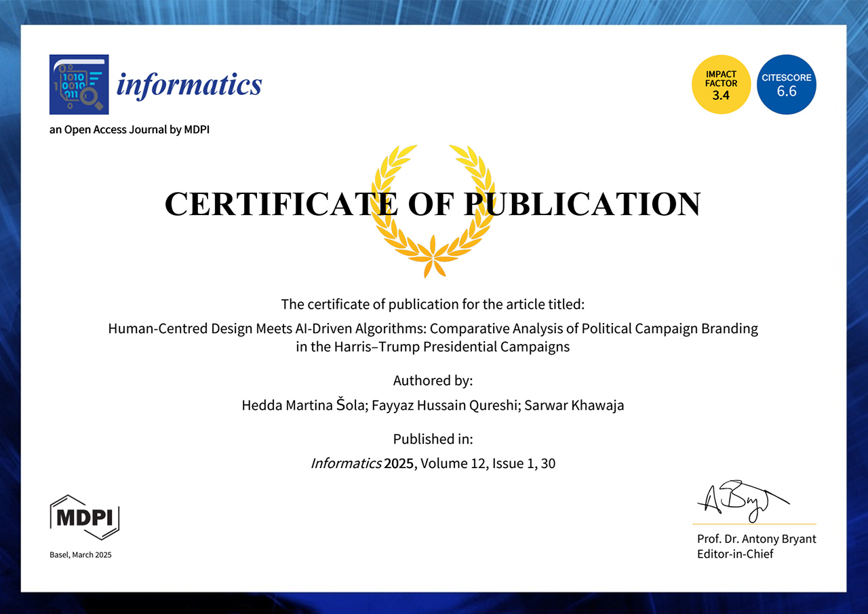Click the 'Published in:' label

(x=433, y=439)
